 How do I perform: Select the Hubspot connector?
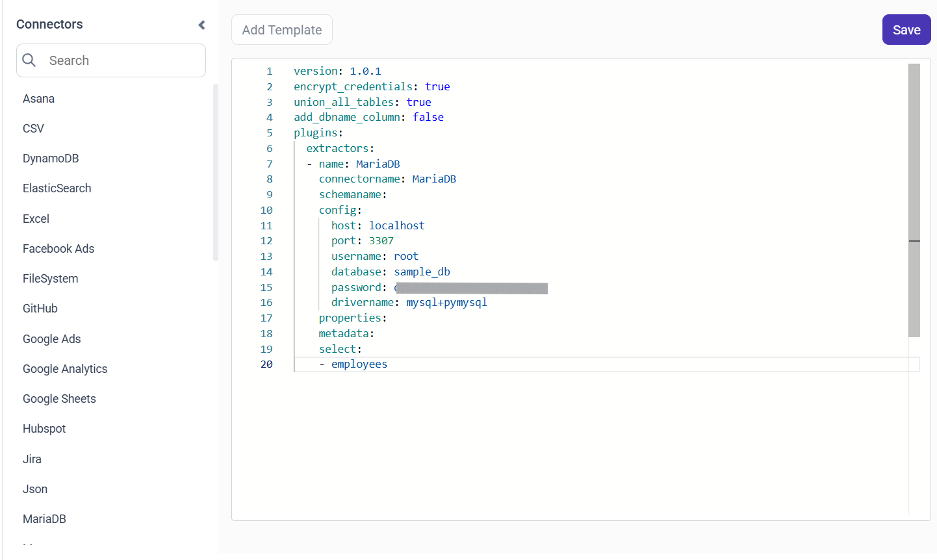[x=44, y=428]
